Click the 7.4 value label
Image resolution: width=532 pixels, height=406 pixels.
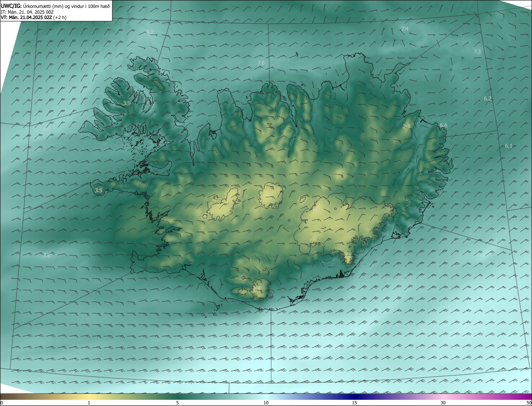pyautogui.click(x=405, y=29)
